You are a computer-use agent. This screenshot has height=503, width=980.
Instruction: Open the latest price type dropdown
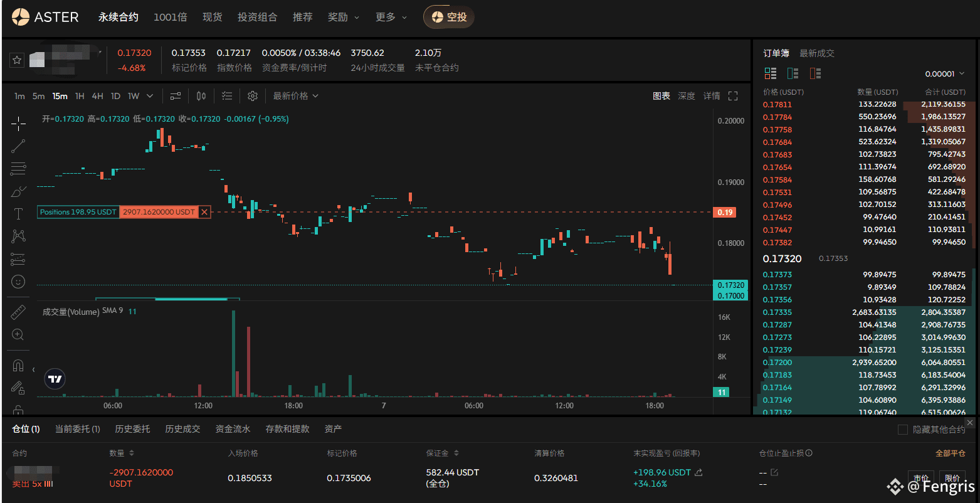pos(296,96)
